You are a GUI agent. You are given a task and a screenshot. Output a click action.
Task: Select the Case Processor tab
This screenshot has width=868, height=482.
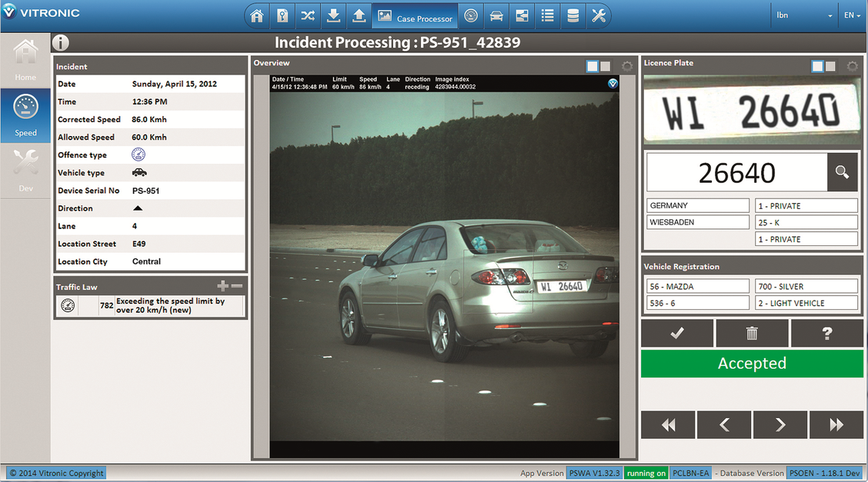416,16
